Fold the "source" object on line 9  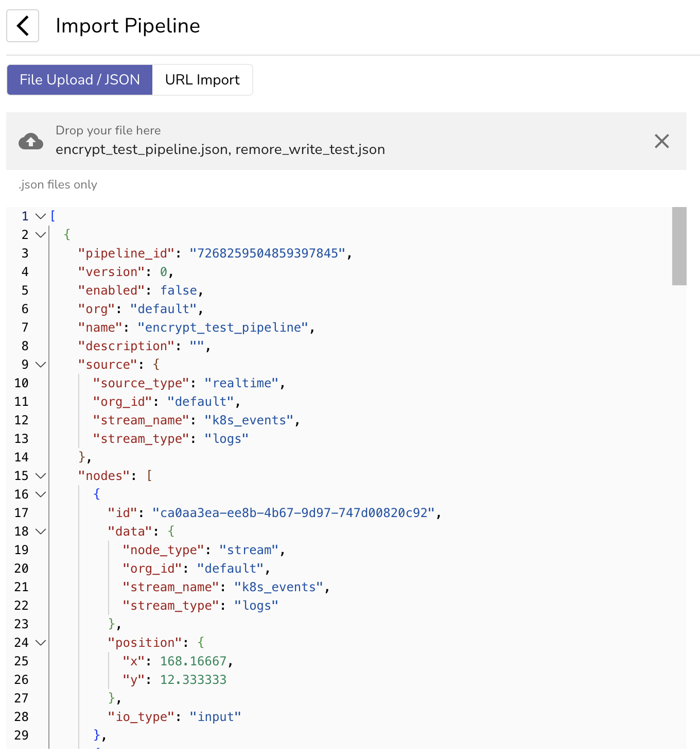[x=41, y=365]
